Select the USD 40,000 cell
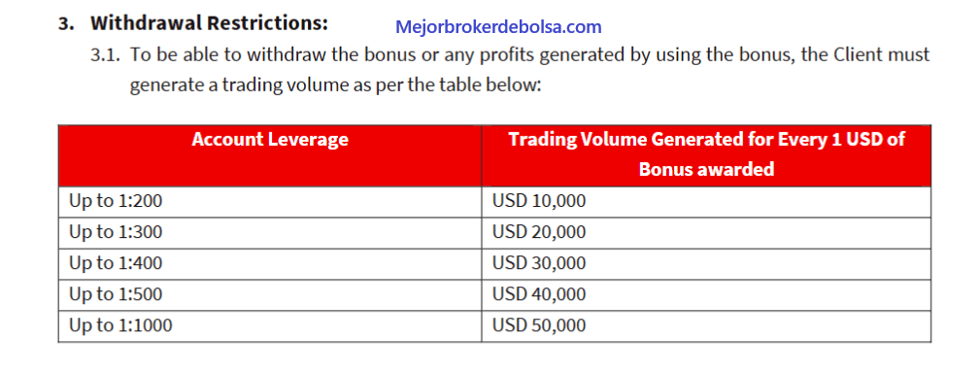 [706, 294]
